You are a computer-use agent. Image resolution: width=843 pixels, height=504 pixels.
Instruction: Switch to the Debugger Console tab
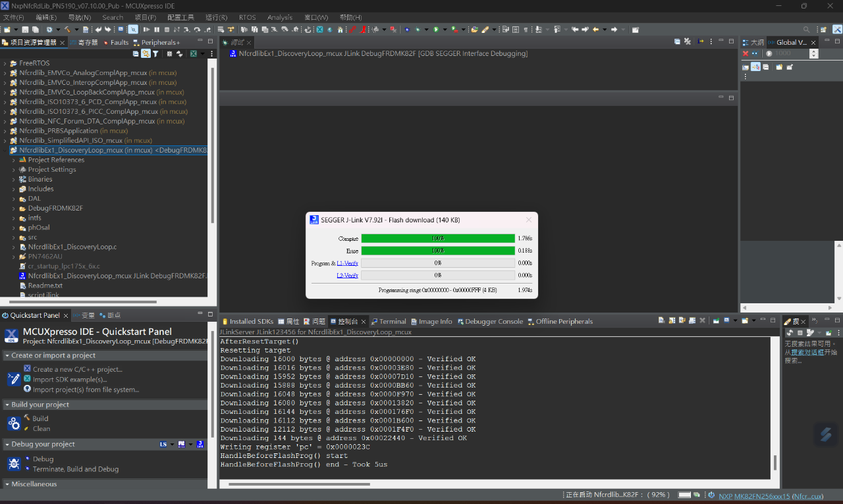(x=493, y=322)
